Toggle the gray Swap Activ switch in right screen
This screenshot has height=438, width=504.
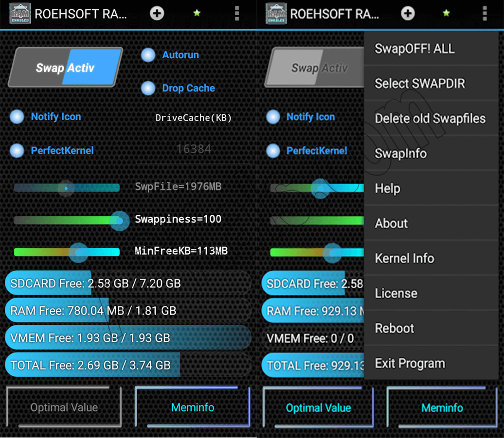[x=314, y=68]
